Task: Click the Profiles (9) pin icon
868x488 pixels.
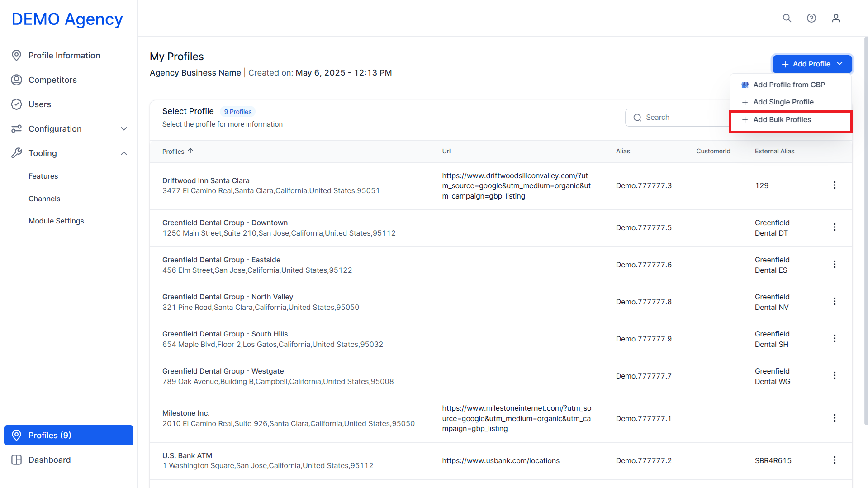Action: coord(17,435)
